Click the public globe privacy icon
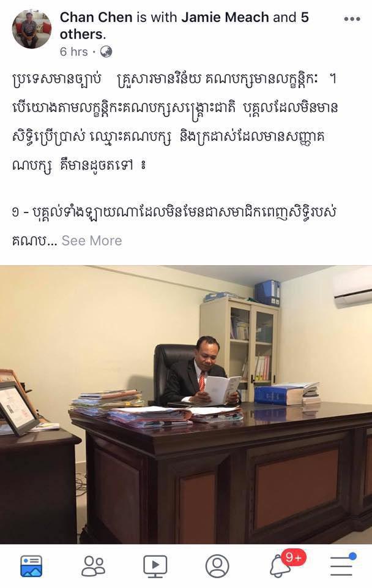The width and height of the screenshot is (372, 588). [x=106, y=51]
